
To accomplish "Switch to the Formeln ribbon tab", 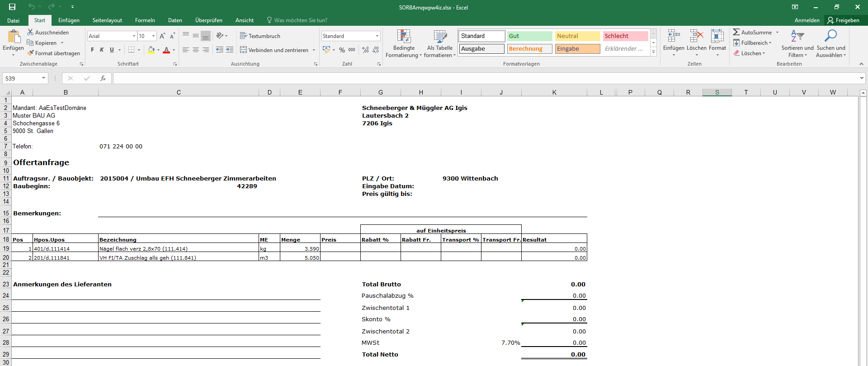I will 145,20.
